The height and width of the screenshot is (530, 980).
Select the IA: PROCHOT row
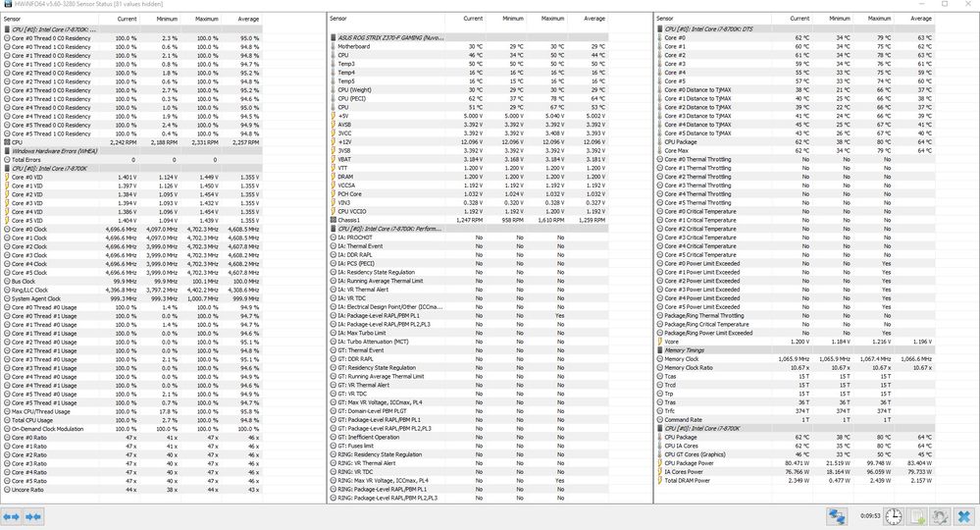click(x=468, y=238)
